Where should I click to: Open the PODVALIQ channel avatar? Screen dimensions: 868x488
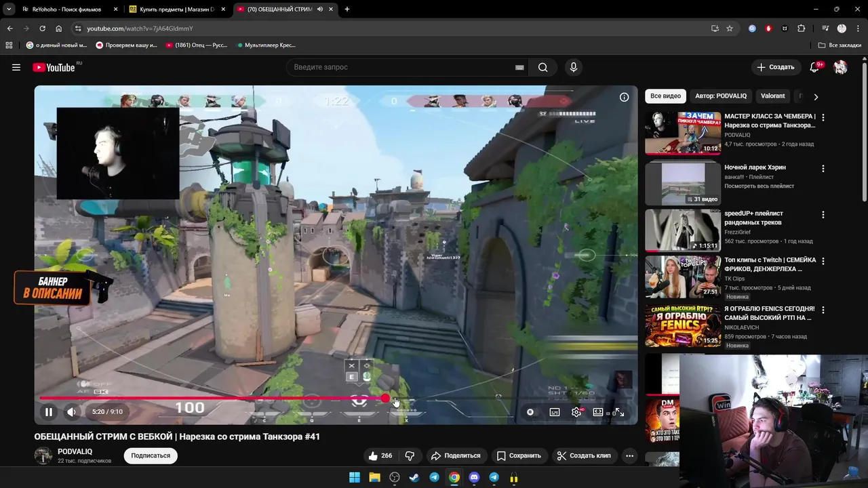[43, 455]
